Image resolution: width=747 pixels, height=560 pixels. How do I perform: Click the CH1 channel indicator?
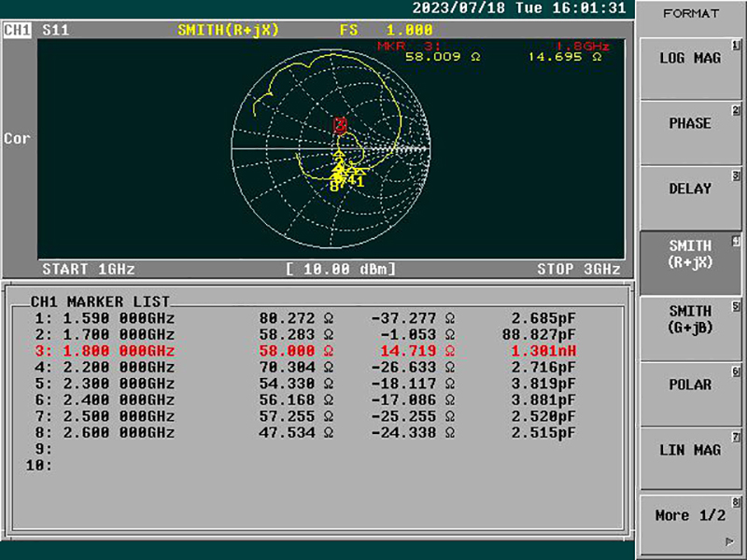[18, 30]
